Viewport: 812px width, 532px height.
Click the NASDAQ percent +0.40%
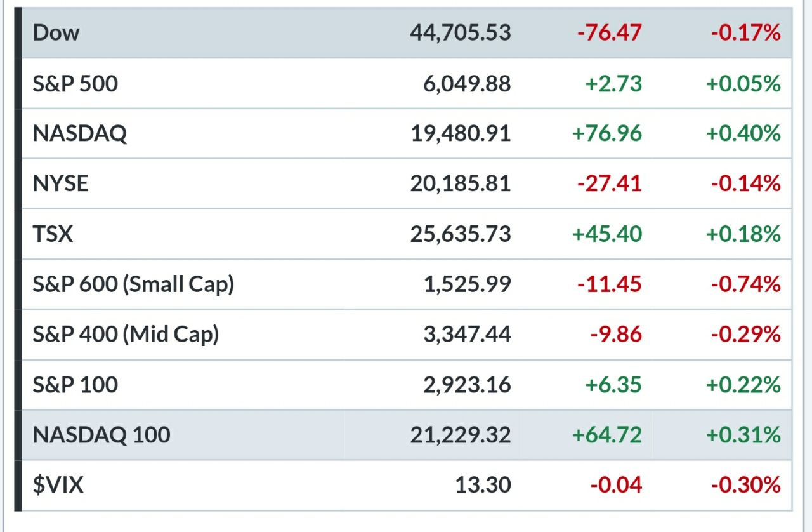click(743, 133)
